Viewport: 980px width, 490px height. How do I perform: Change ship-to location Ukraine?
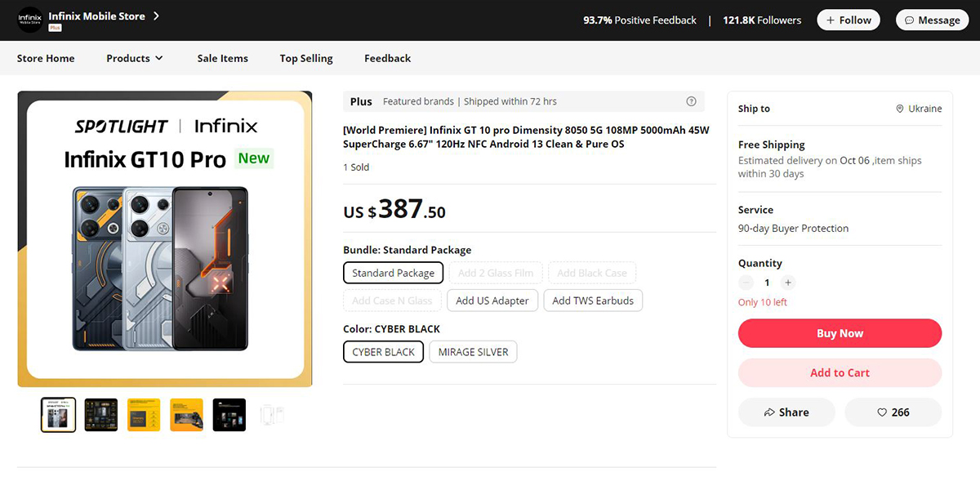(x=919, y=109)
